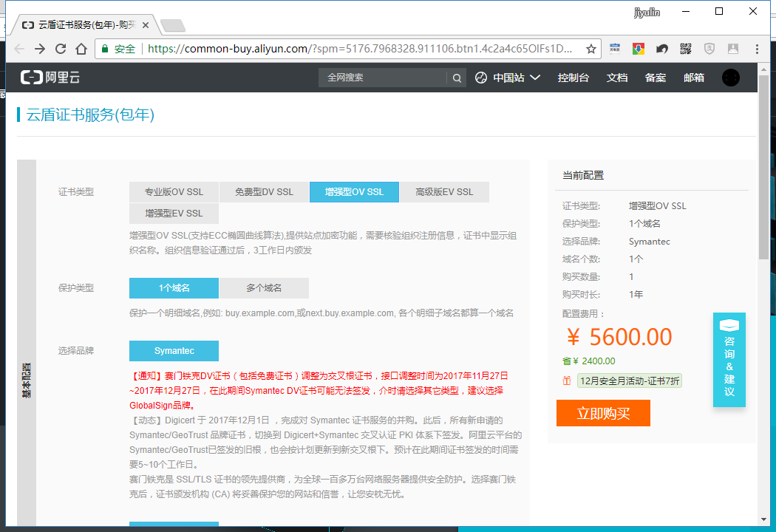Select 专业版OV SSL certificate type

coord(174,192)
